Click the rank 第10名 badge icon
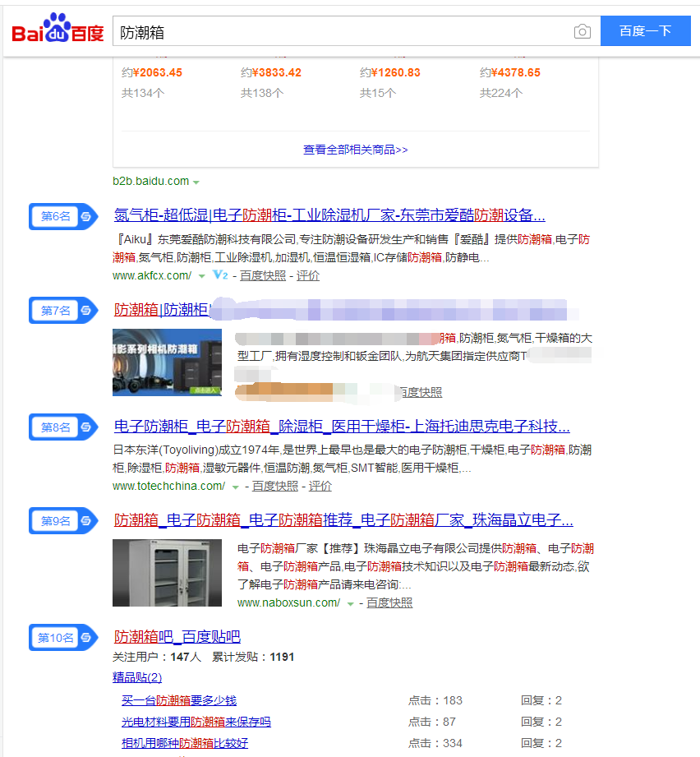 [x=64, y=637]
